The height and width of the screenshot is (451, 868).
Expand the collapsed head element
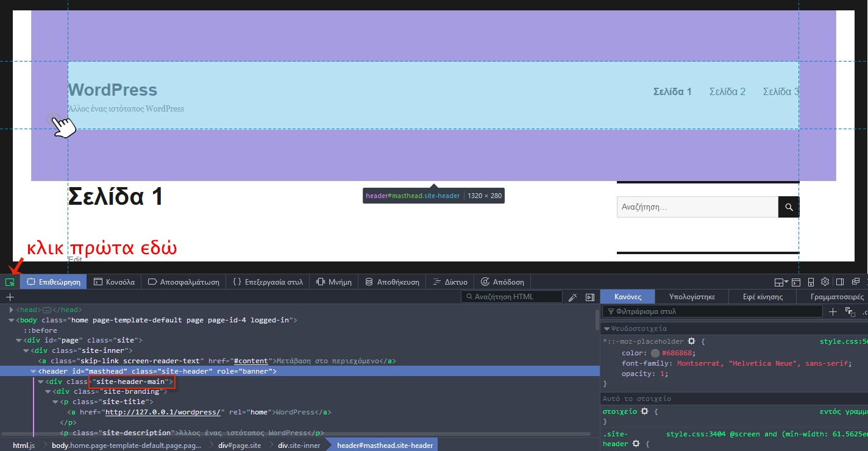click(x=12, y=310)
